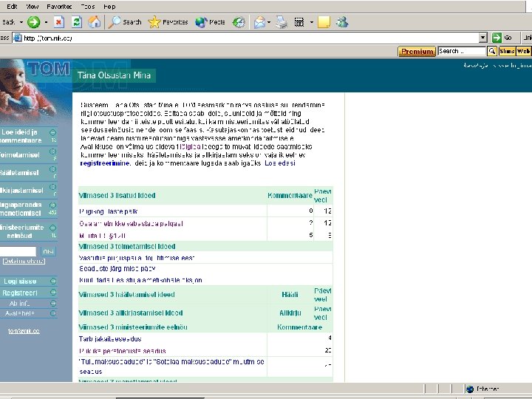532x399 pixels.
Task: Go to Home page icon
Action: [95, 22]
